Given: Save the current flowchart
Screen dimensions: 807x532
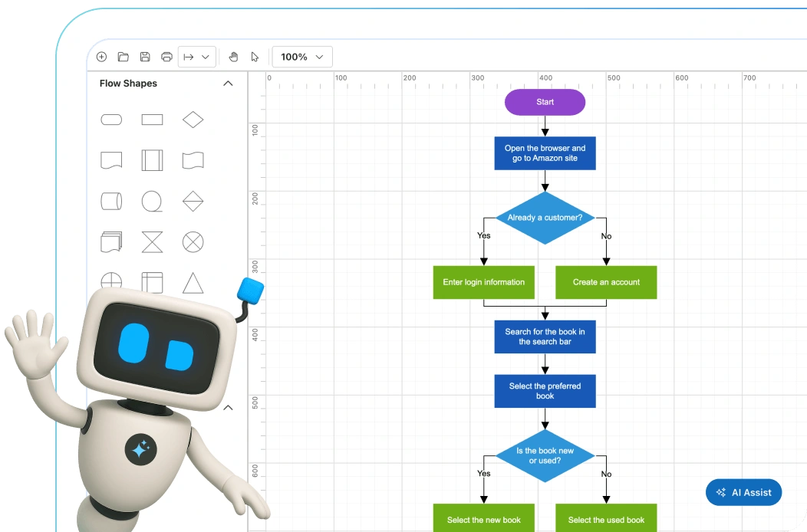Looking at the screenshot, I should [x=145, y=57].
